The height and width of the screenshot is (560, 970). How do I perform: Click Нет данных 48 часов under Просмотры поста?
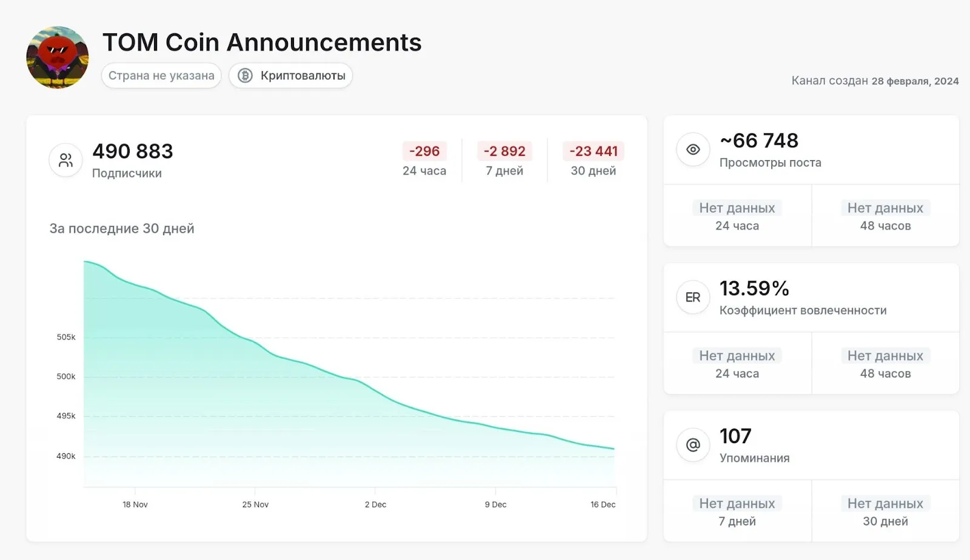[x=885, y=216]
